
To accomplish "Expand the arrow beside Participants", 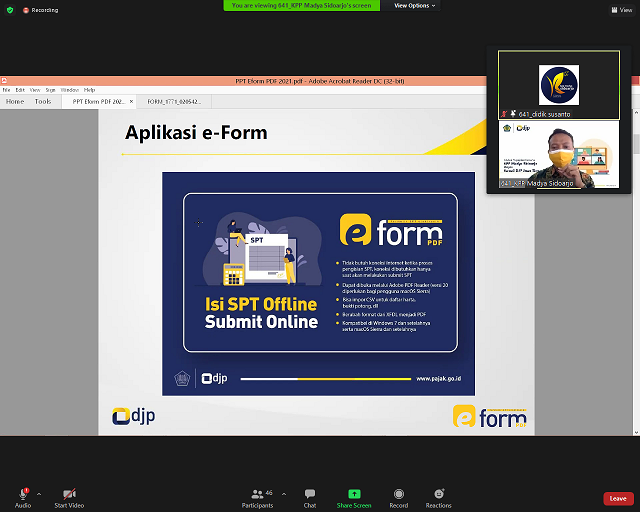I will coord(283,493).
